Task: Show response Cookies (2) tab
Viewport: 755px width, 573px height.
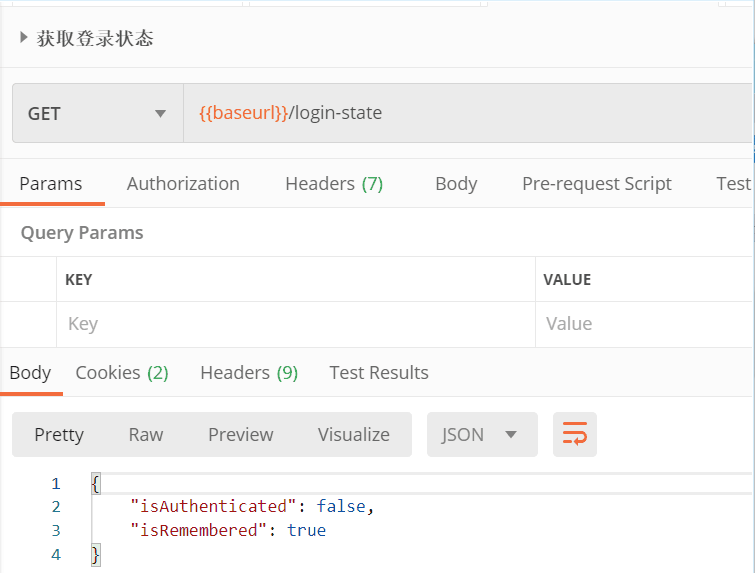Action: click(122, 373)
